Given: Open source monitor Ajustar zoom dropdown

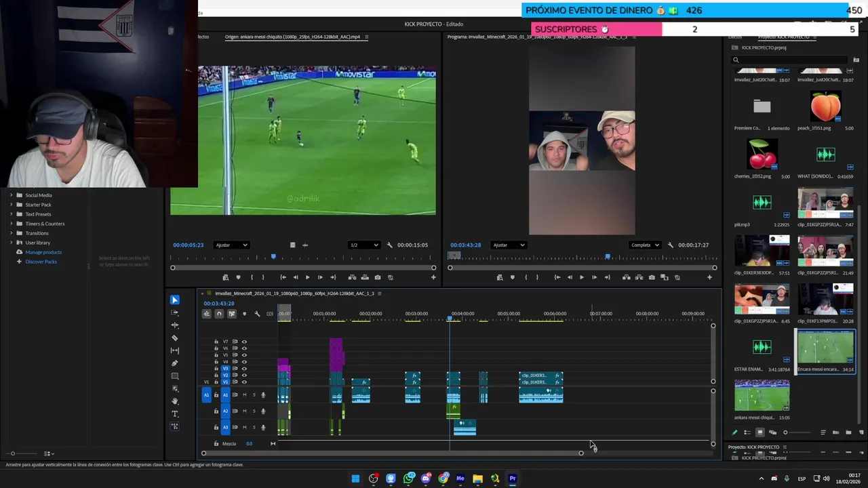Looking at the screenshot, I should pos(231,245).
